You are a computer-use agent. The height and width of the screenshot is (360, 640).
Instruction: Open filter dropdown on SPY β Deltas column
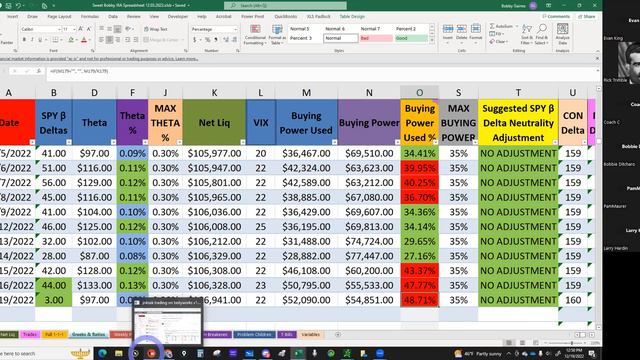pos(69,142)
